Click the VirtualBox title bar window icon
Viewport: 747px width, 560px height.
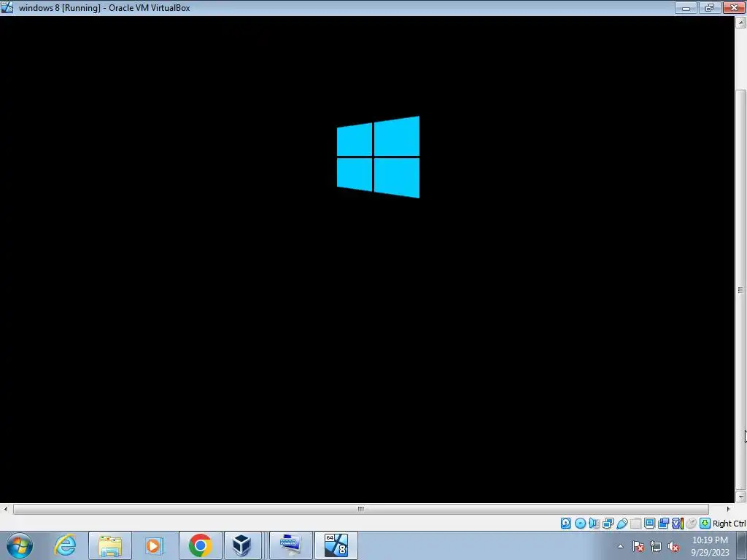coord(7,7)
